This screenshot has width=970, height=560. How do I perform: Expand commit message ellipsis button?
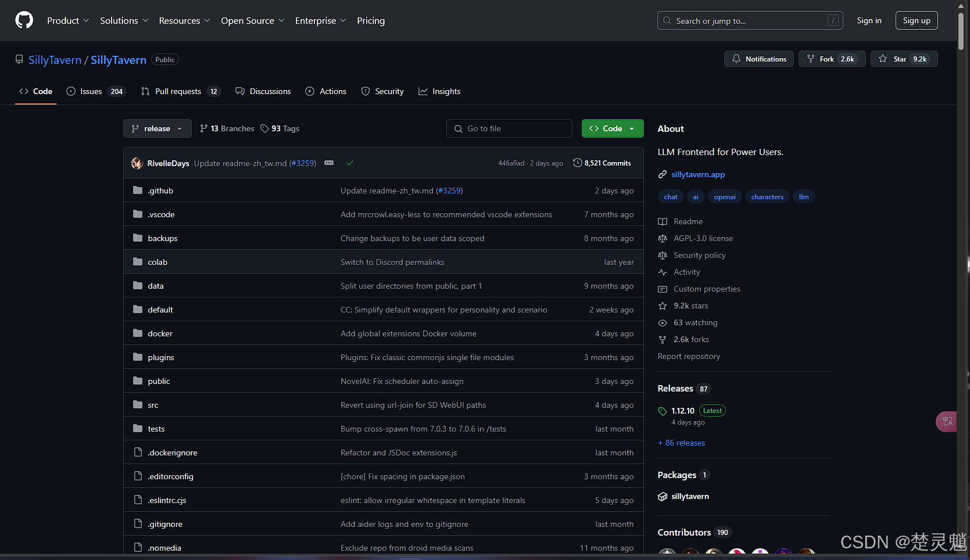click(329, 163)
